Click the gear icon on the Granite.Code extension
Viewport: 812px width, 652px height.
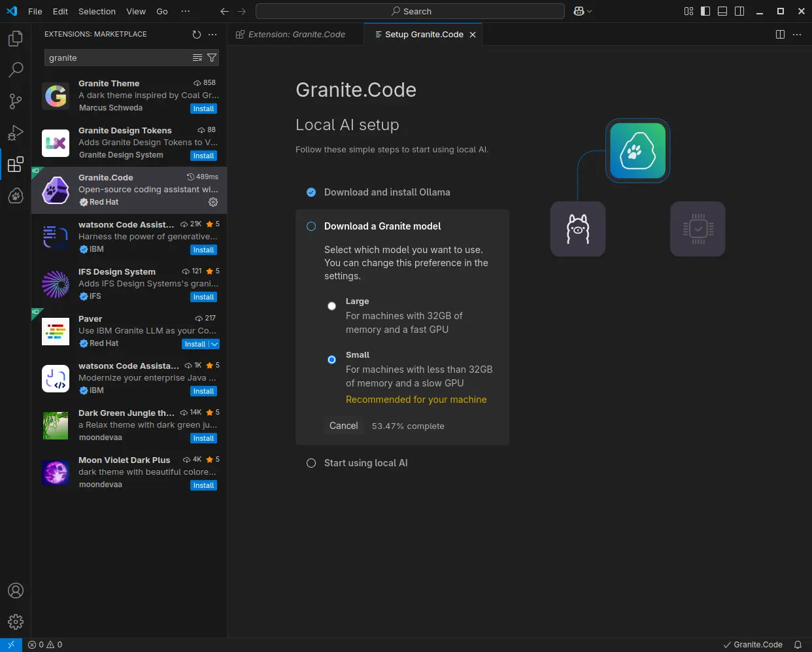[x=213, y=202]
